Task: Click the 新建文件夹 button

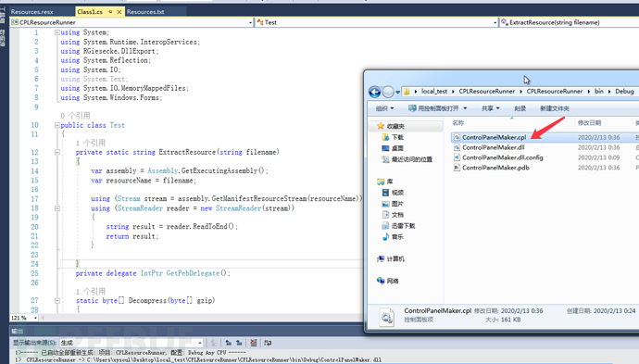Action: point(555,108)
